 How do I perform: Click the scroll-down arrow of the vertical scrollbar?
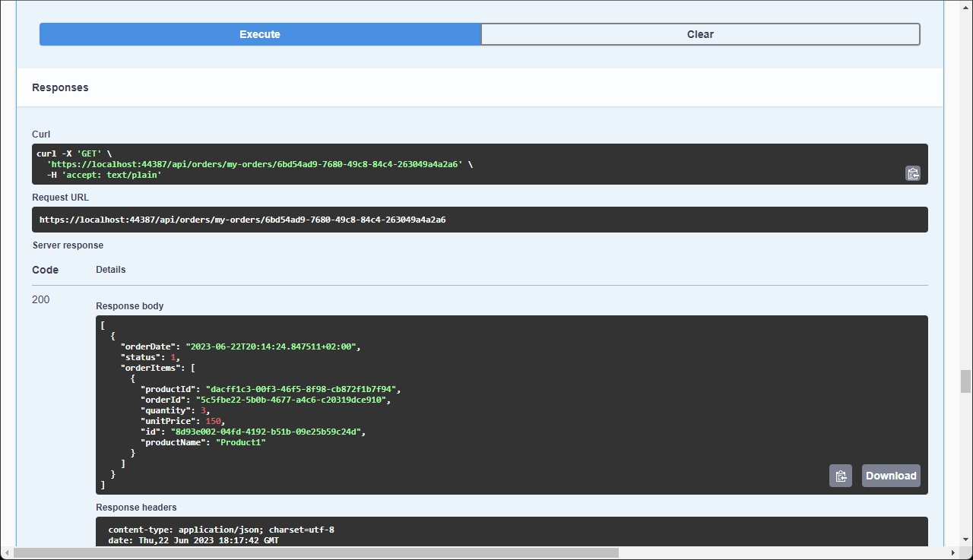pos(965,540)
